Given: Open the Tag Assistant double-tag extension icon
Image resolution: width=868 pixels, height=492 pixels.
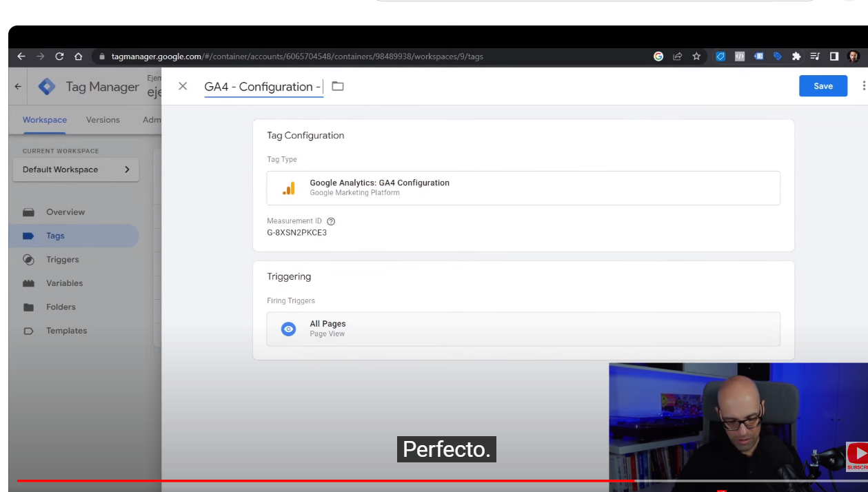Looking at the screenshot, I should (x=778, y=57).
